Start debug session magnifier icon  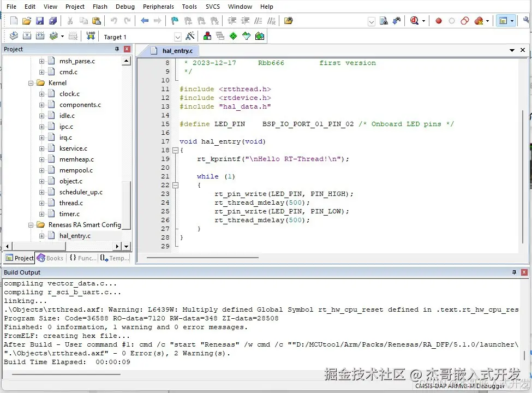tap(414, 21)
